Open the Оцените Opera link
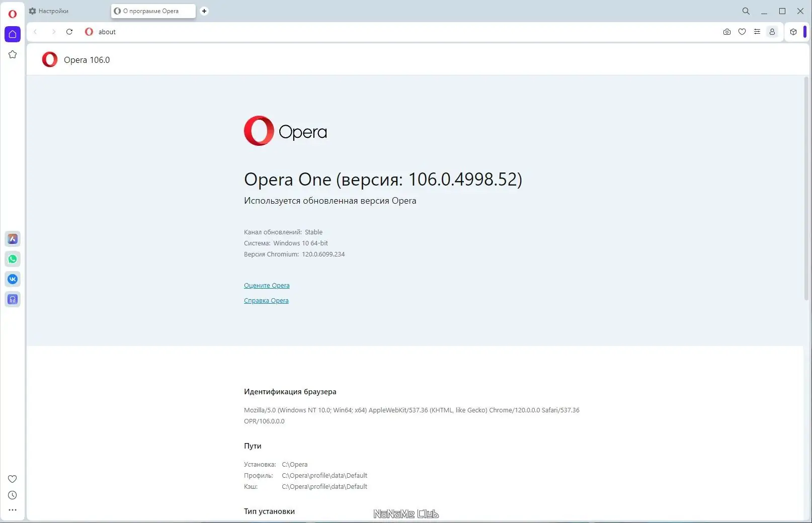Viewport: 812px width, 523px height. [267, 285]
